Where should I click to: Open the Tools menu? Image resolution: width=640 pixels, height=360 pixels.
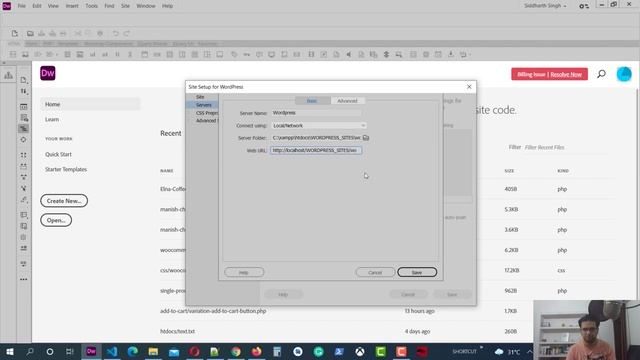coord(91,6)
